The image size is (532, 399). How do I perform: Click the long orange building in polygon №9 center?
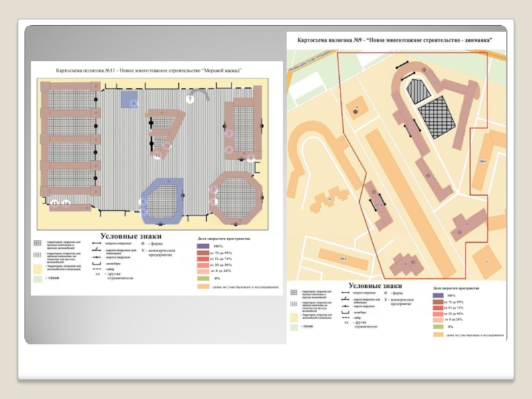411,203
